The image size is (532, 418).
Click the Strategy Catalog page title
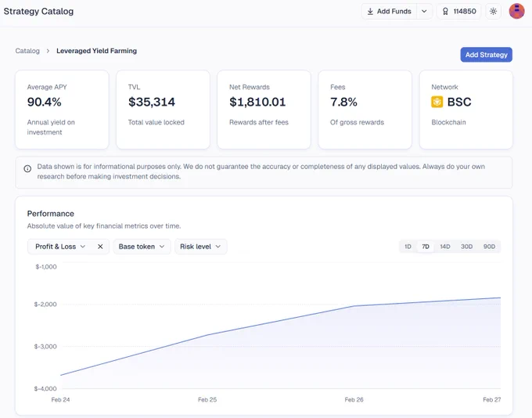point(38,11)
